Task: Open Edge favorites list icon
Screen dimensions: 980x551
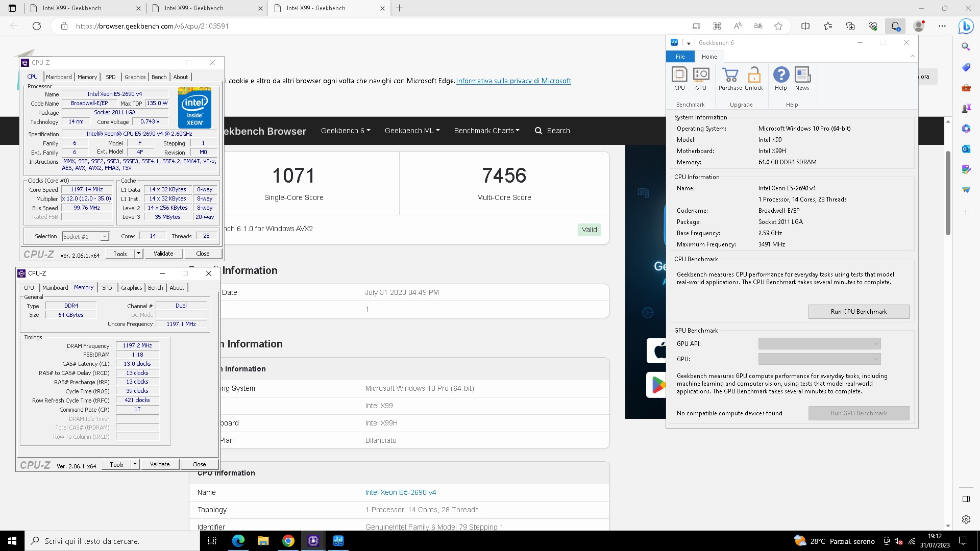Action: (x=828, y=26)
